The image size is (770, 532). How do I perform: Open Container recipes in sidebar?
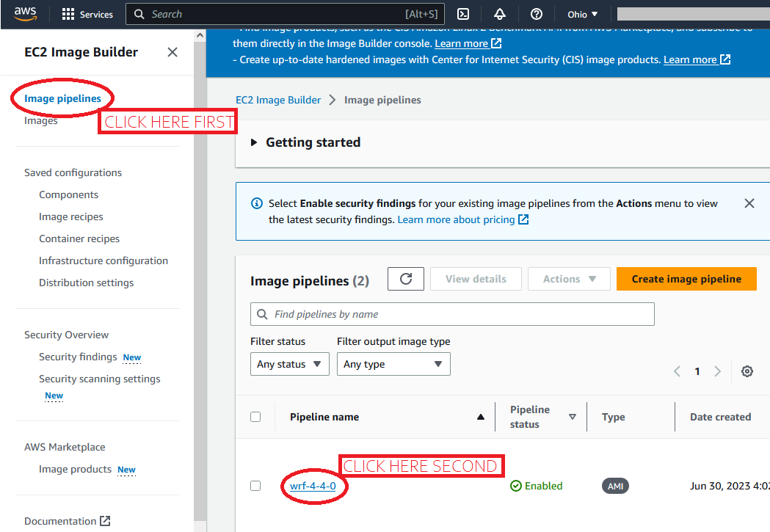[x=79, y=238]
